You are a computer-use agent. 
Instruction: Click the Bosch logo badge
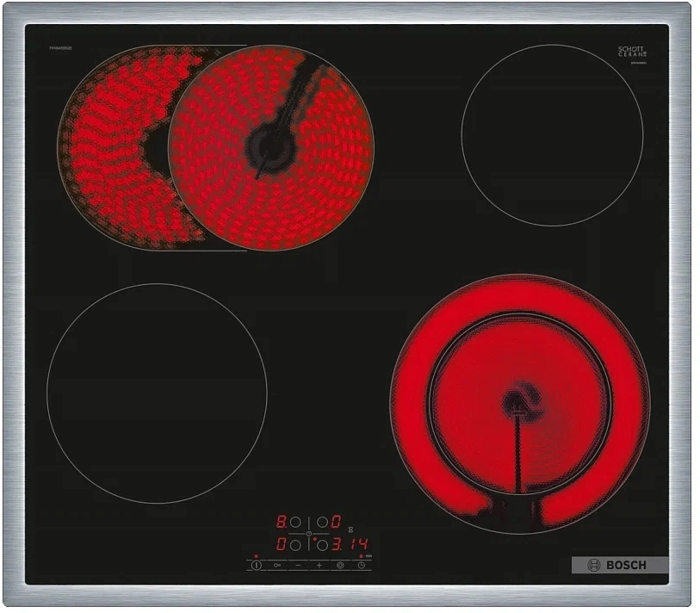[x=620, y=565]
